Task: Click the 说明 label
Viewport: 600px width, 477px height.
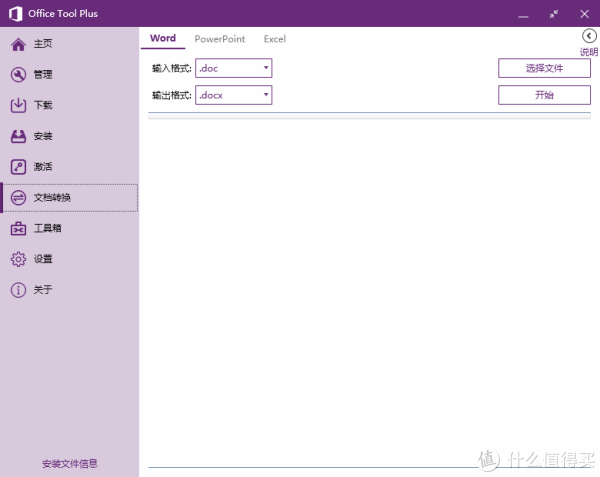Action: pyautogui.click(x=589, y=52)
